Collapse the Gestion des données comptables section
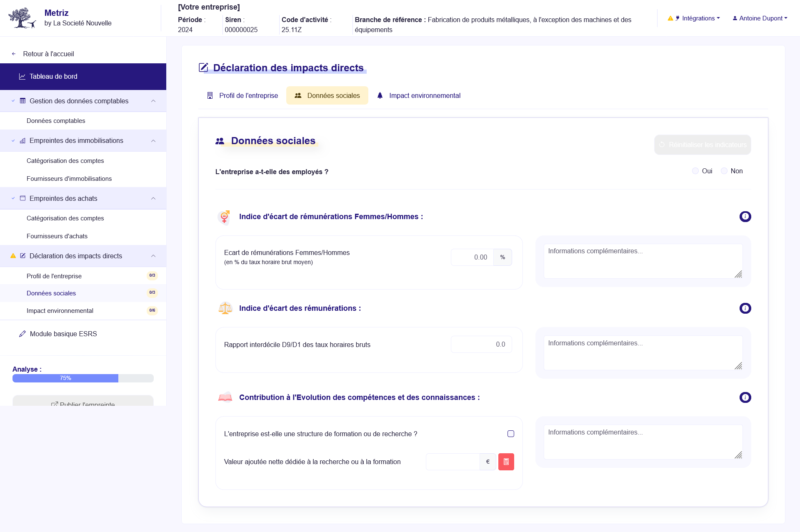This screenshot has width=800, height=532. (153, 101)
